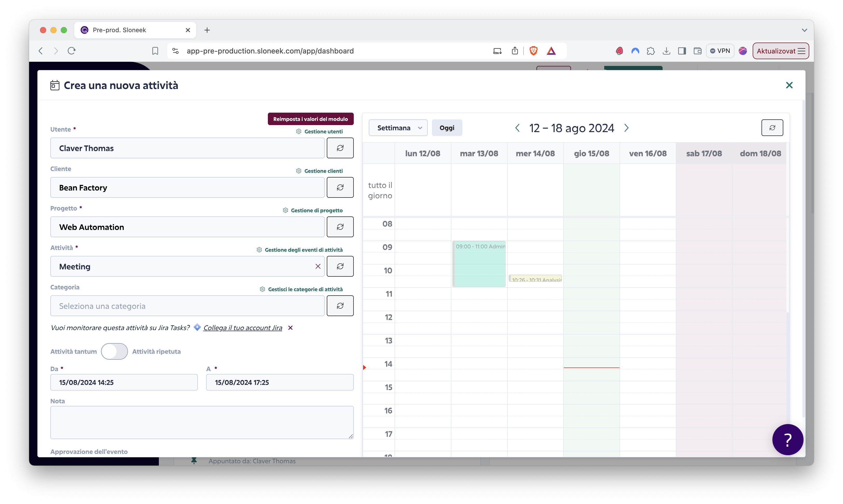843x504 pixels.
Task: Reload the browser page
Action: [x=71, y=51]
